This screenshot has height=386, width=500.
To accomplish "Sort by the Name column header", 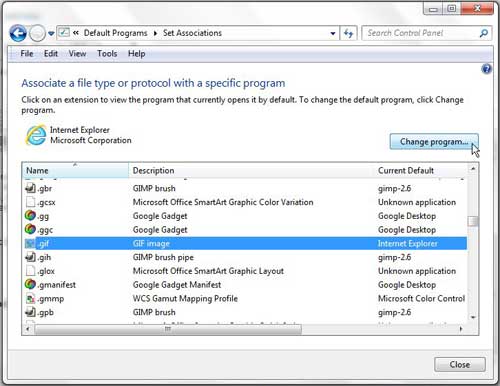I will (x=75, y=170).
